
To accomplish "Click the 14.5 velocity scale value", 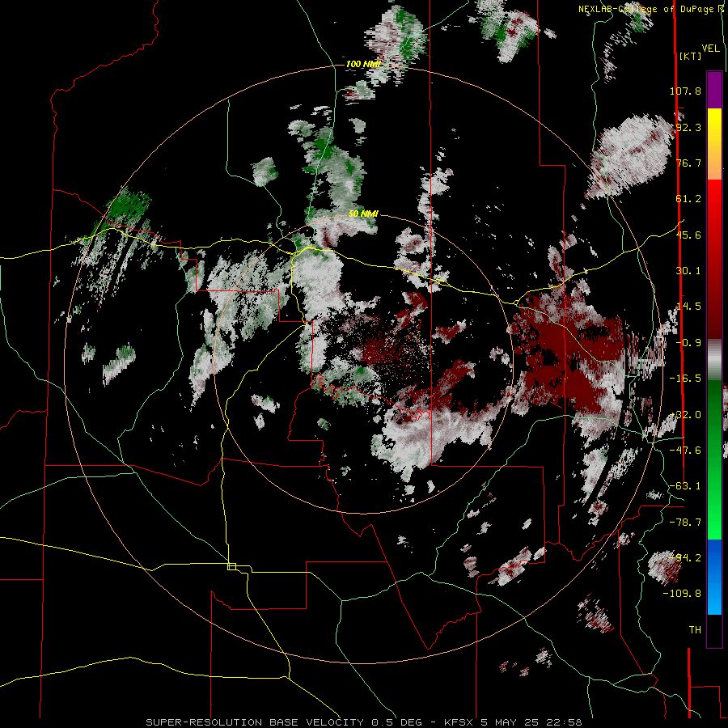I will click(x=688, y=307).
